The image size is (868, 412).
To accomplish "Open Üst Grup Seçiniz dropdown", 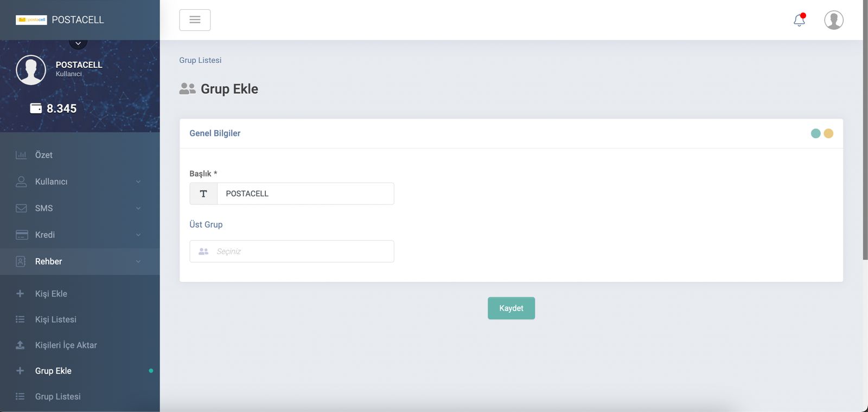I will click(292, 252).
